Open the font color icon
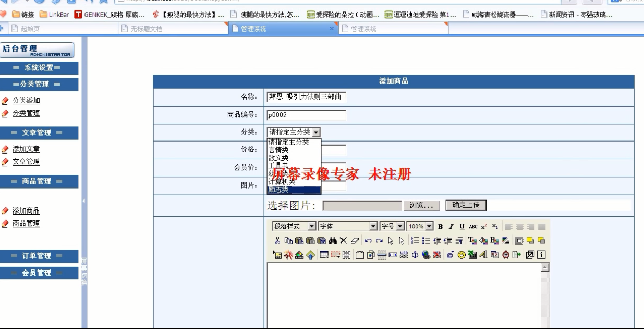This screenshot has height=329, width=644. (472, 241)
